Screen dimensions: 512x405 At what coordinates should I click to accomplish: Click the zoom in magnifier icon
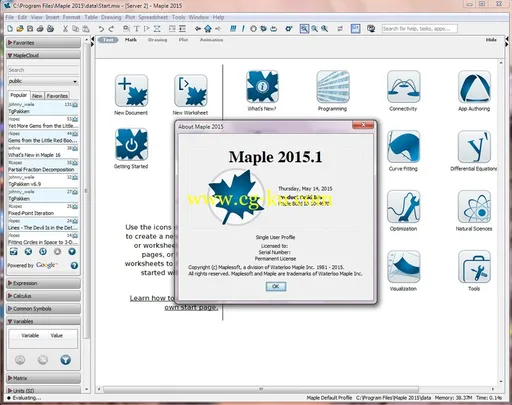coord(314,29)
